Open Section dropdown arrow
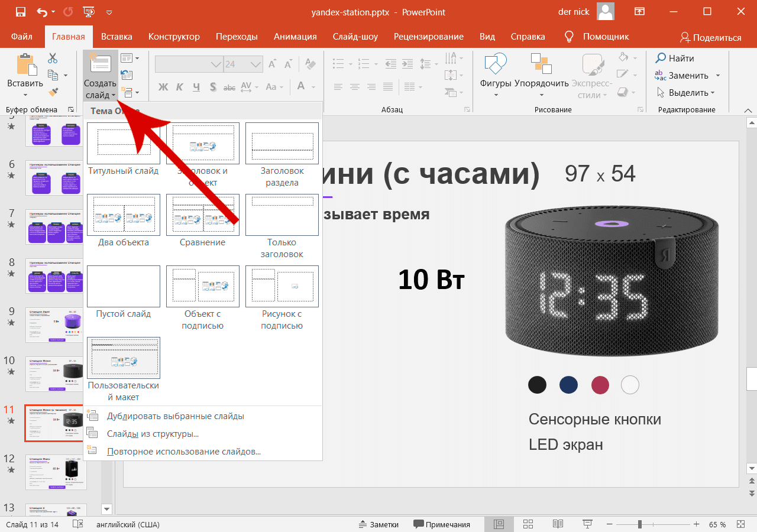 137,92
